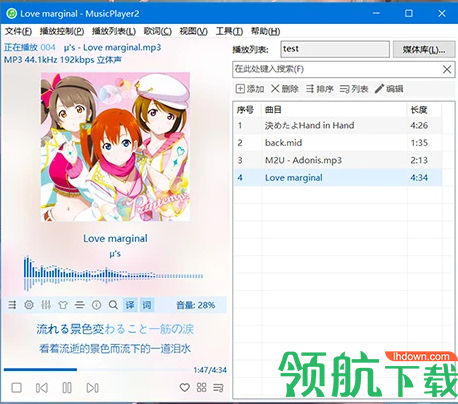Open the equalizer sliders icon
This screenshot has width=458, height=404.
pyautogui.click(x=46, y=305)
